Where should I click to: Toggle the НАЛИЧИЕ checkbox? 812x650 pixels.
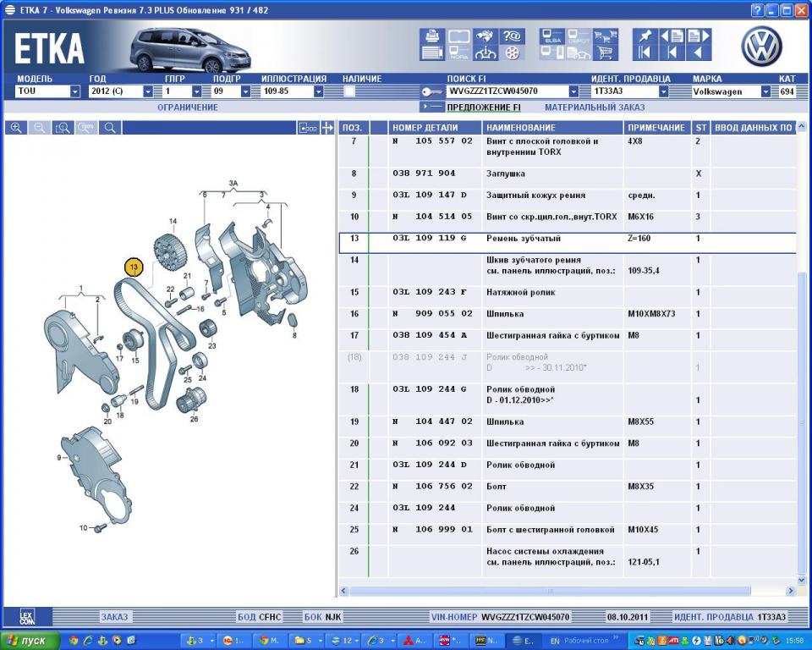pos(349,91)
